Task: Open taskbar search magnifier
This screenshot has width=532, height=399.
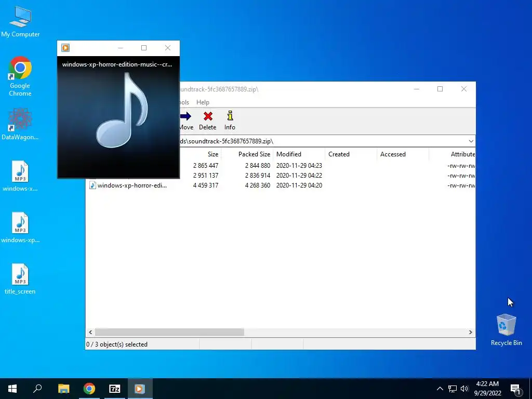Action: pos(37,389)
